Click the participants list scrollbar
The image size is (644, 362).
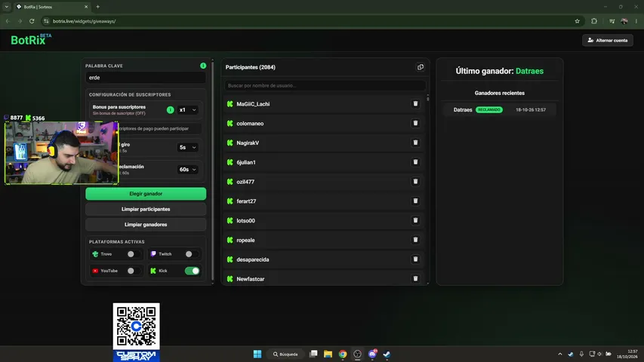(x=428, y=99)
